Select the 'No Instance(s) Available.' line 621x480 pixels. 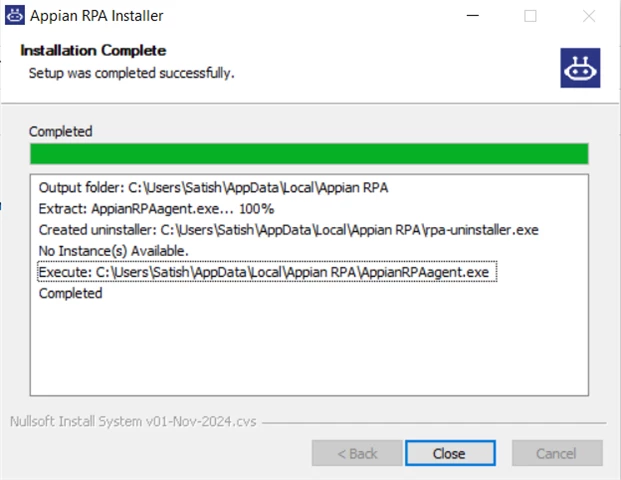(x=114, y=251)
